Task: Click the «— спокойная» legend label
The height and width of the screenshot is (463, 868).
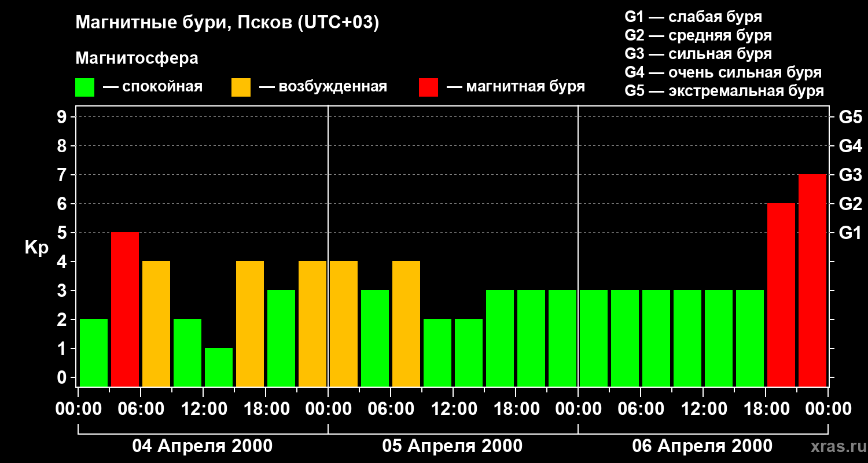Action: pyautogui.click(x=153, y=87)
